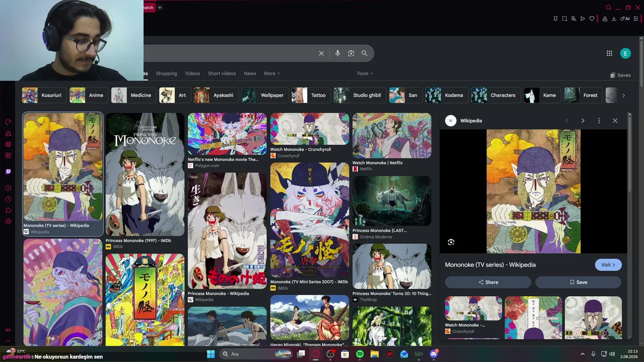This screenshot has height=362, width=644.
Task: Go to the next image in preview
Action: pyautogui.click(x=583, y=121)
